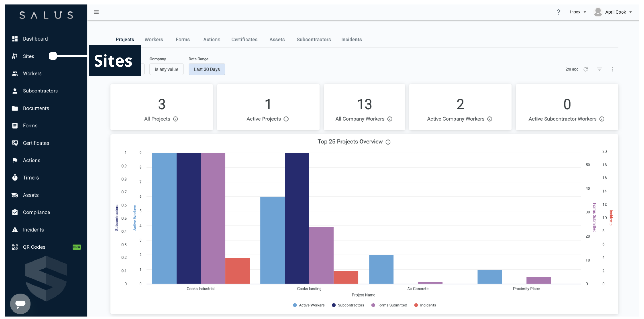
Task: Open the chat bubble widget
Action: click(20, 304)
